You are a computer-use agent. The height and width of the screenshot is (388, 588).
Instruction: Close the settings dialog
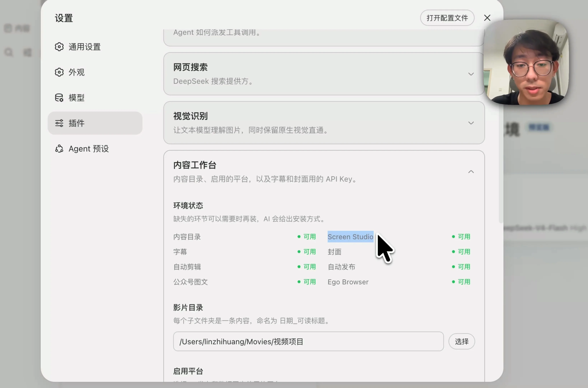click(487, 18)
